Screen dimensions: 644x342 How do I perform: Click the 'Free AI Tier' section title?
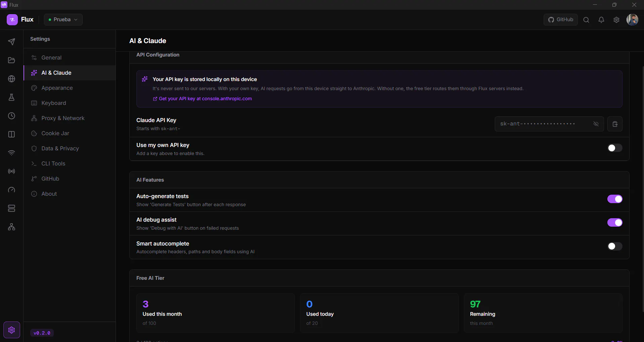click(x=150, y=278)
